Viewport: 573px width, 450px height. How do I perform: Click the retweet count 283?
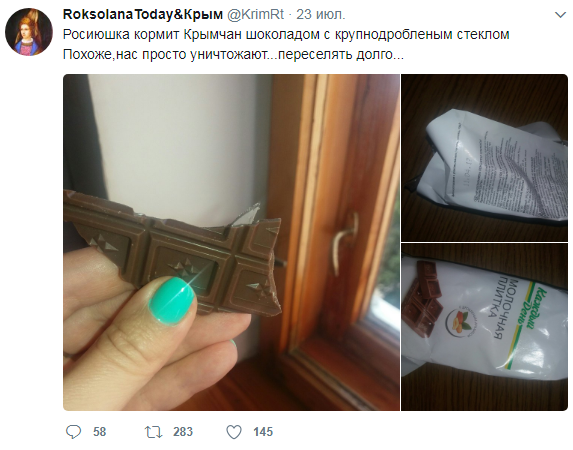(183, 432)
